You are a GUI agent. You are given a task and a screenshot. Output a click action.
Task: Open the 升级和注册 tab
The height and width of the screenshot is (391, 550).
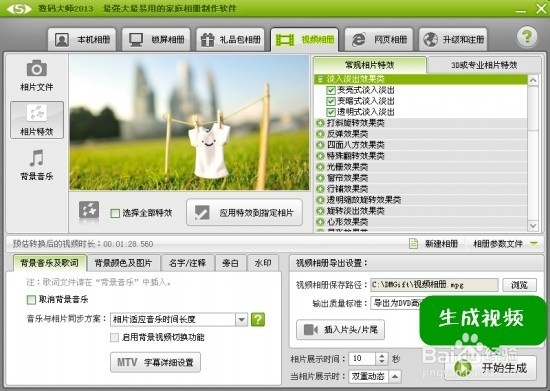tap(453, 40)
